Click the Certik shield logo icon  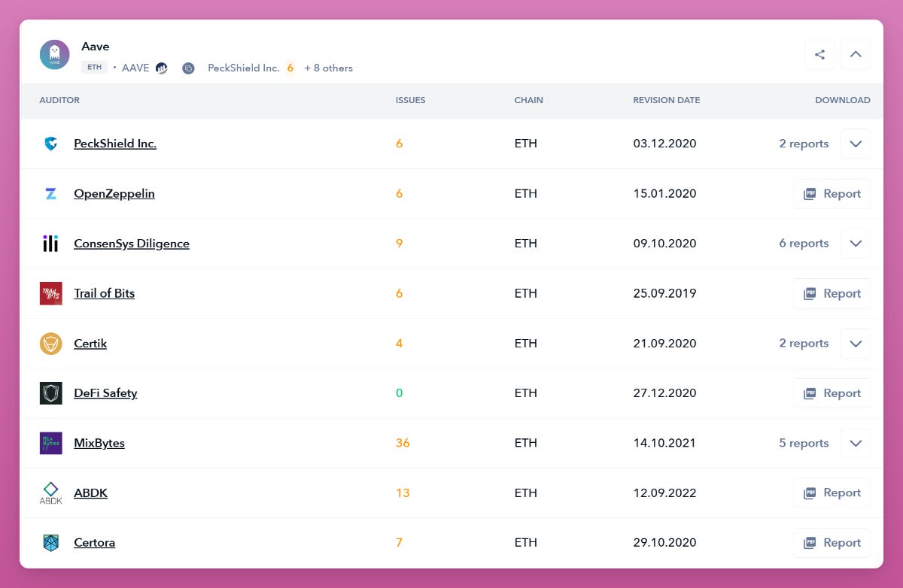point(50,343)
